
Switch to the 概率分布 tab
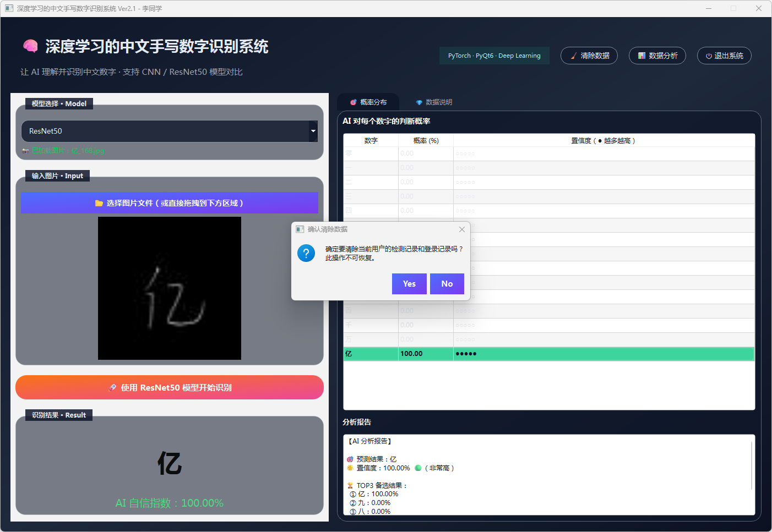(368, 102)
